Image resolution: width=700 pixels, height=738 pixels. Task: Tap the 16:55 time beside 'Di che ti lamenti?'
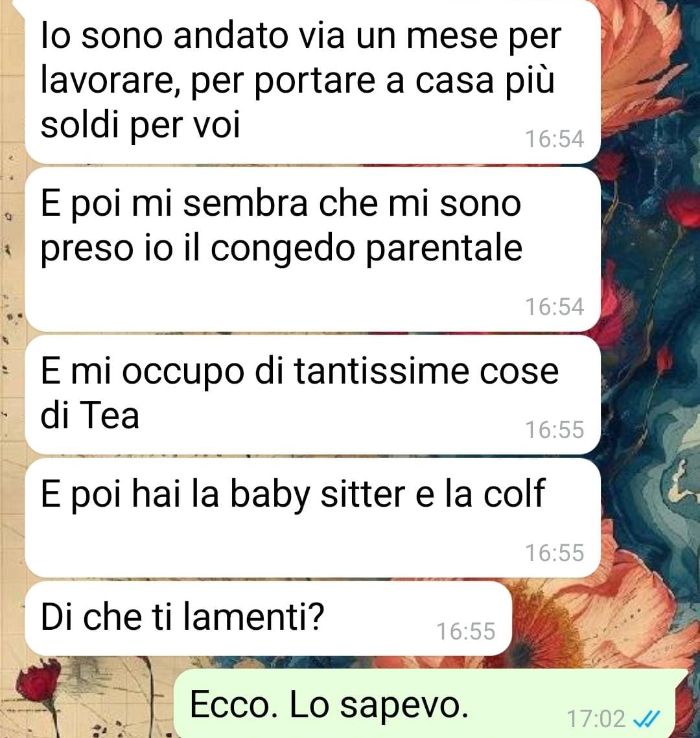pos(466,631)
